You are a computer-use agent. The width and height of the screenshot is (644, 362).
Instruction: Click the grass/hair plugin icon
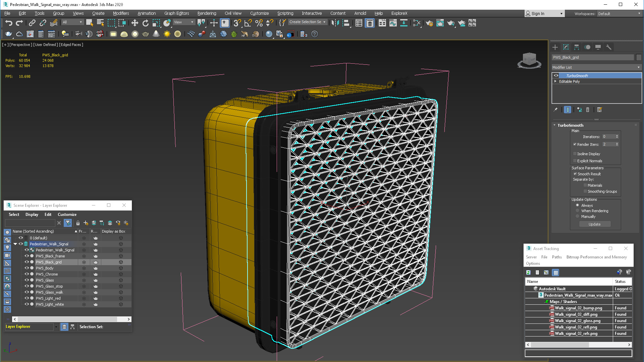coord(234,34)
